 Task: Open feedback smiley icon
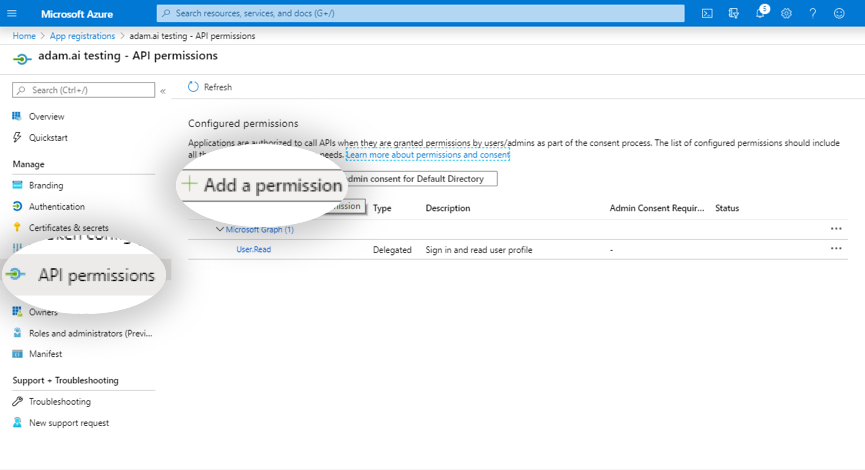[x=839, y=13]
